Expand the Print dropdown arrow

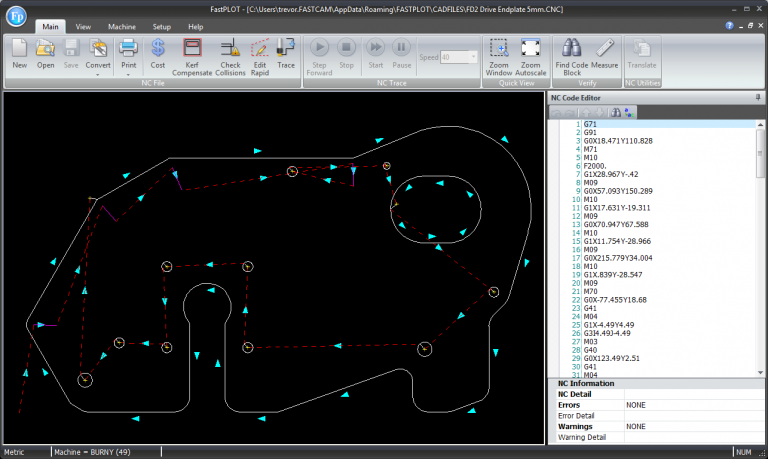[128, 73]
